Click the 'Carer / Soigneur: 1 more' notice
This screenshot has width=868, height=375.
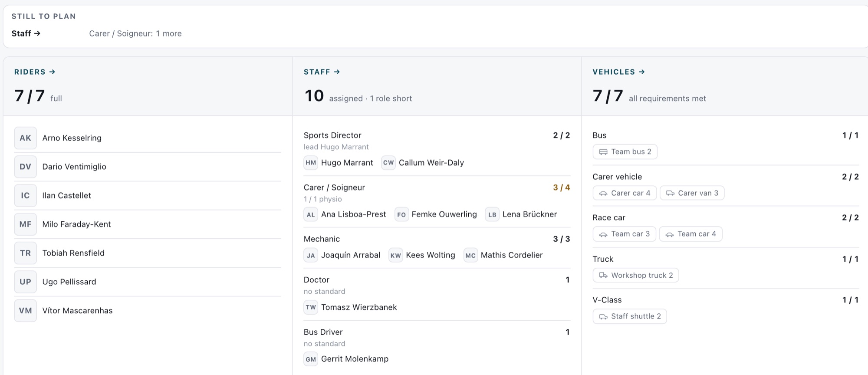tap(135, 33)
